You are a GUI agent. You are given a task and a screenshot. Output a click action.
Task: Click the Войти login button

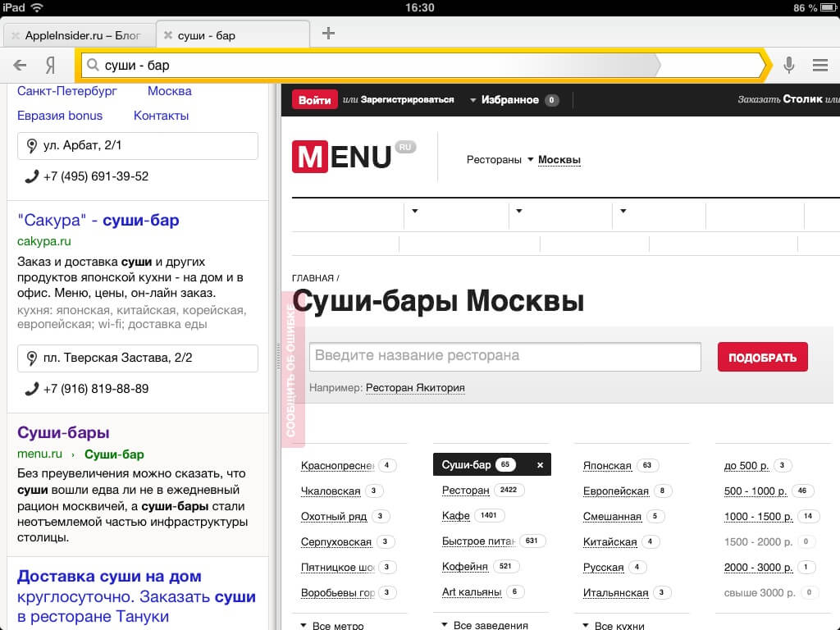(x=314, y=99)
